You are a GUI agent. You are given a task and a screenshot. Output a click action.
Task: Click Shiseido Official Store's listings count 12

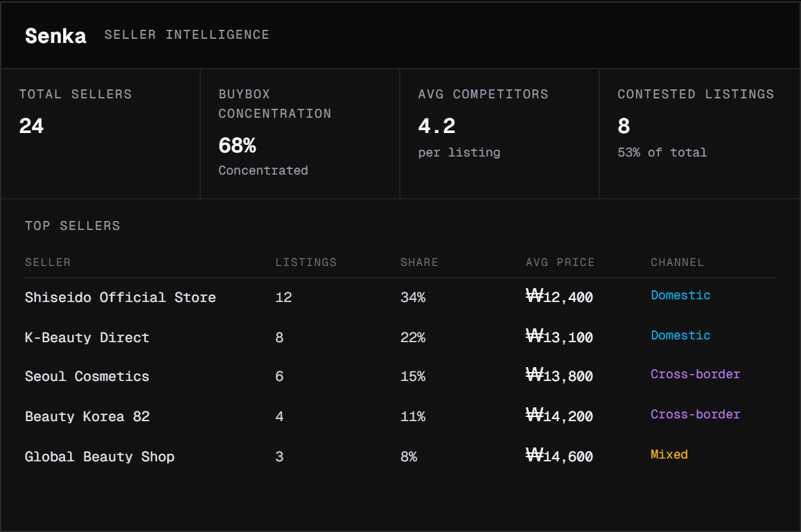283,297
